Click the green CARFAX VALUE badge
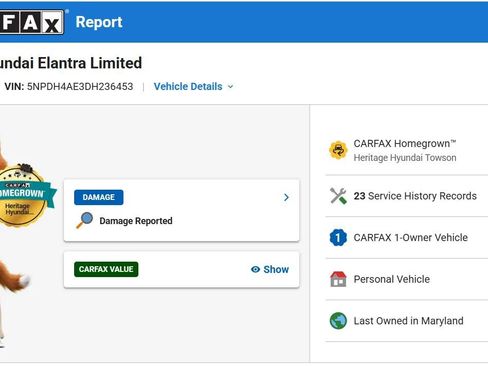The image size is (488, 366). pyautogui.click(x=106, y=269)
